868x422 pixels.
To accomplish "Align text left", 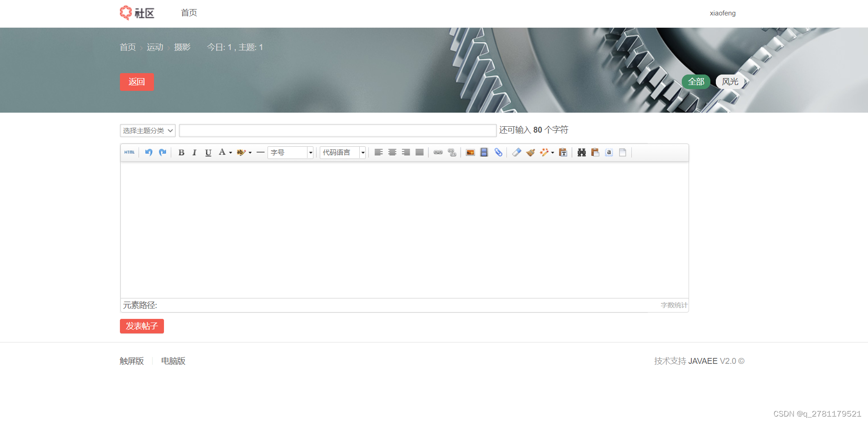I will click(378, 153).
